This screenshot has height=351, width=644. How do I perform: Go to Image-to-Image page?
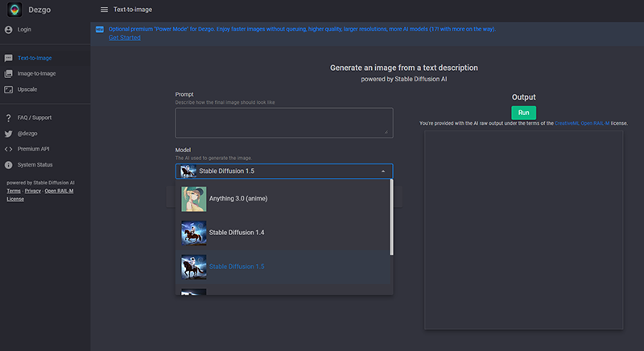(x=36, y=74)
